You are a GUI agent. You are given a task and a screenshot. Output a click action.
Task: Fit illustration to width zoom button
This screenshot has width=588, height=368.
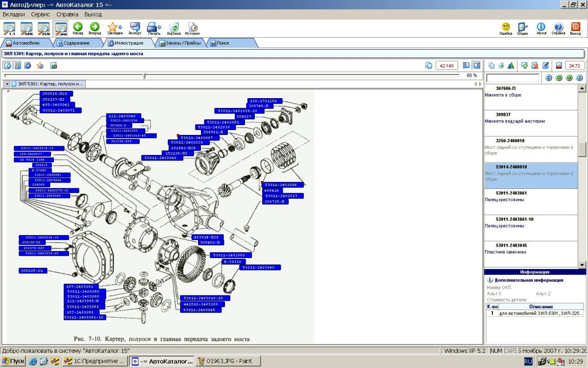pyautogui.click(x=61, y=28)
